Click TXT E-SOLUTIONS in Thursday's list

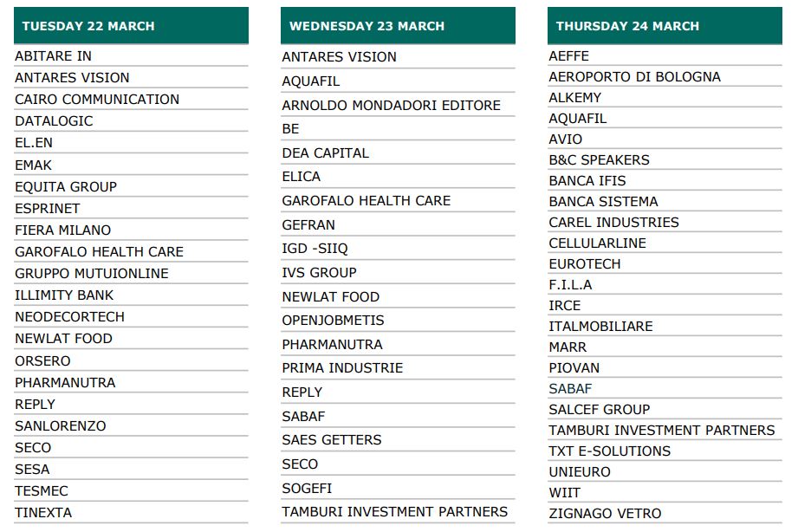tap(609, 451)
